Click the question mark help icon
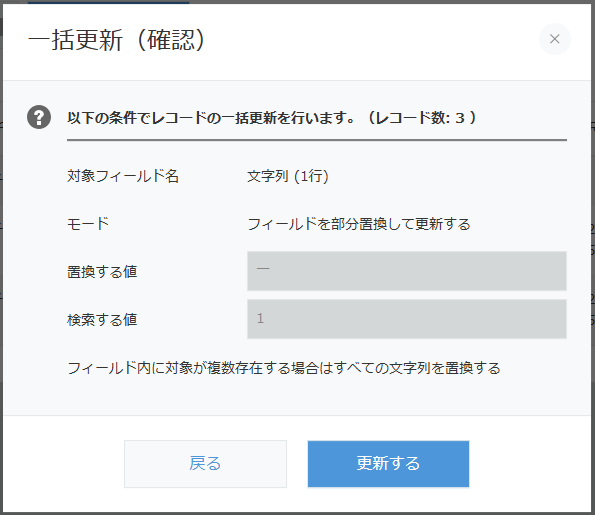The height and width of the screenshot is (515, 595). (39, 117)
